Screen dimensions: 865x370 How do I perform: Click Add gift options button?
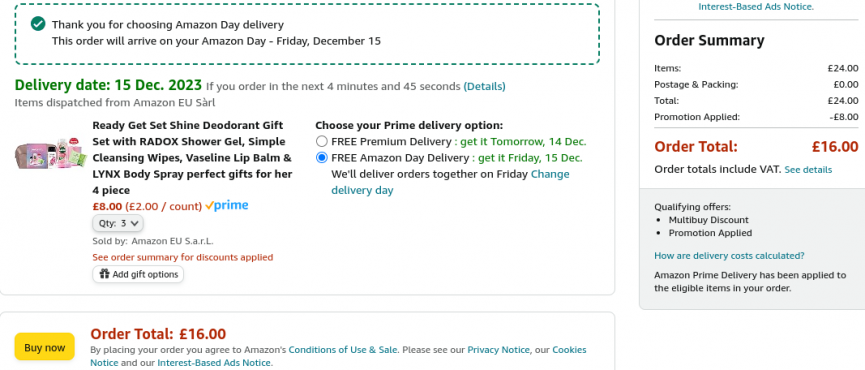click(138, 274)
